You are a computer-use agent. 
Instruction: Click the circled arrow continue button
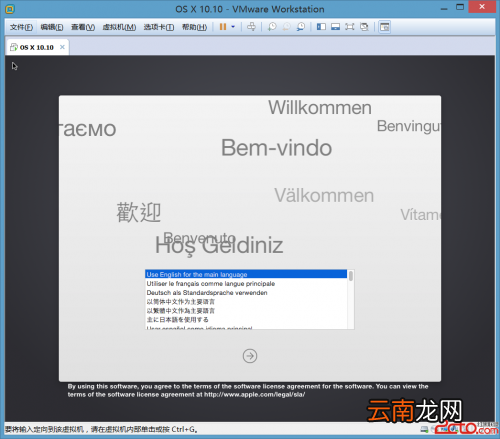tap(250, 356)
